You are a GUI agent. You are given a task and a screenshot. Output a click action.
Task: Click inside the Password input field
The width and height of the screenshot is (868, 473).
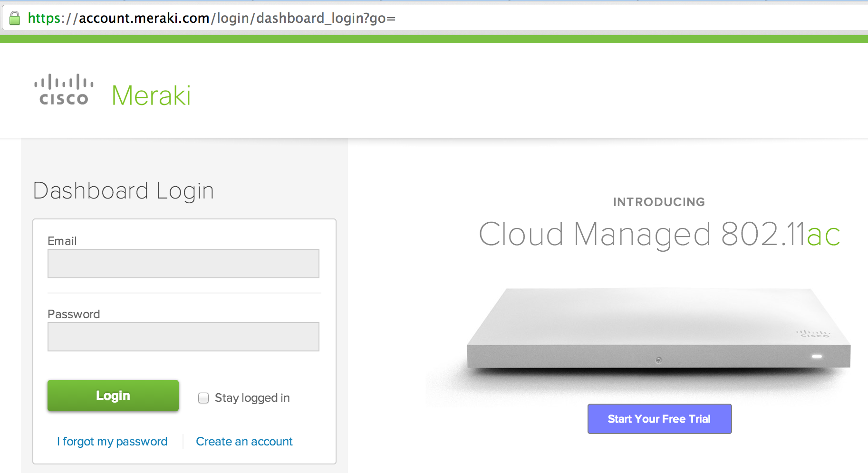183,337
